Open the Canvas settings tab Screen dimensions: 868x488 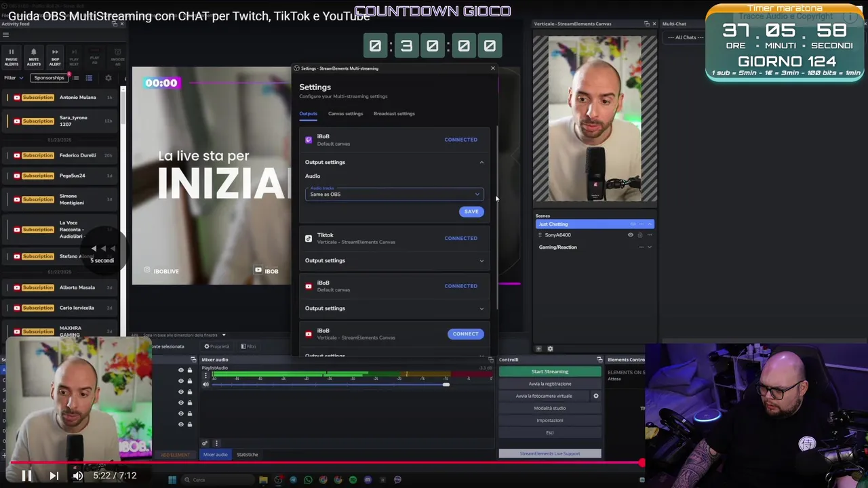pyautogui.click(x=345, y=114)
